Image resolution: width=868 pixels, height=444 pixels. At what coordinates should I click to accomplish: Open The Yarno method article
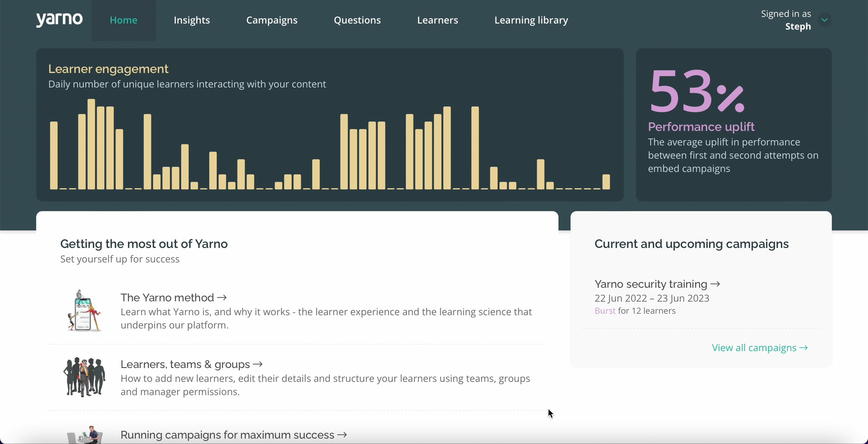click(174, 297)
